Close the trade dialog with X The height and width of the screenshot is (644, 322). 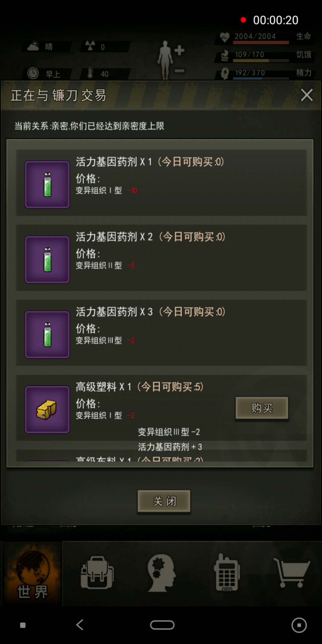pyautogui.click(x=306, y=95)
